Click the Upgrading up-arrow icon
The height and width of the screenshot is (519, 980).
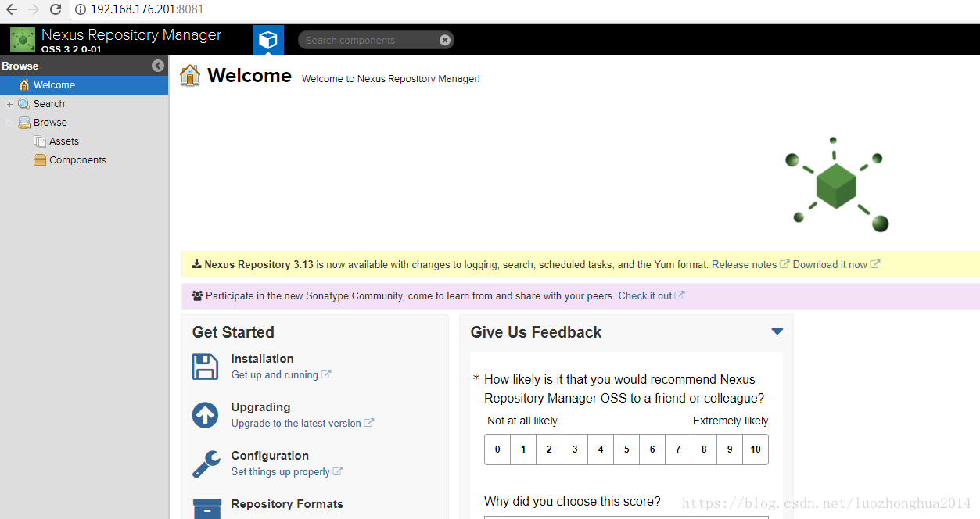[205, 415]
